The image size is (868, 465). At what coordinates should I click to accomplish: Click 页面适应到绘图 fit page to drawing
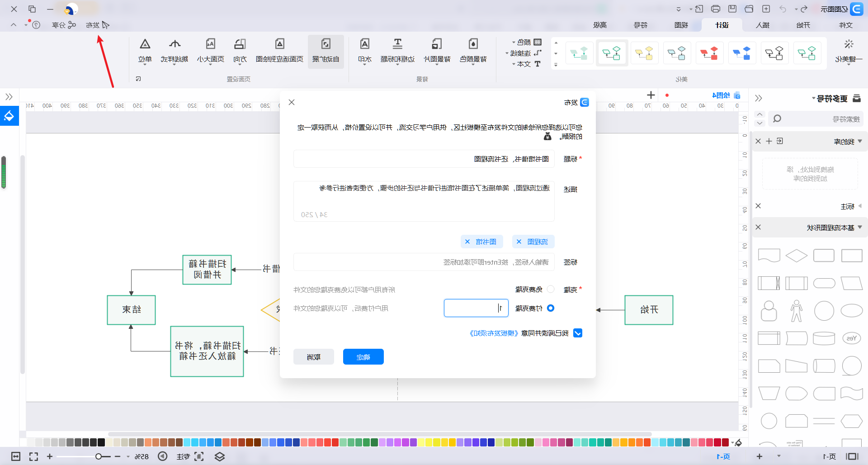point(279,51)
